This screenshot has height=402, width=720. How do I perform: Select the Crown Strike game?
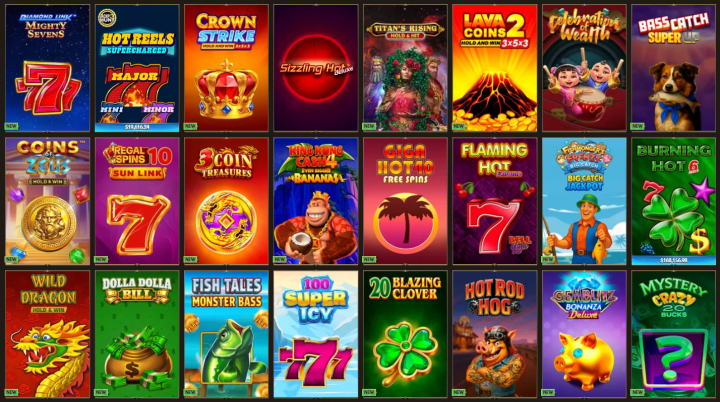226,68
